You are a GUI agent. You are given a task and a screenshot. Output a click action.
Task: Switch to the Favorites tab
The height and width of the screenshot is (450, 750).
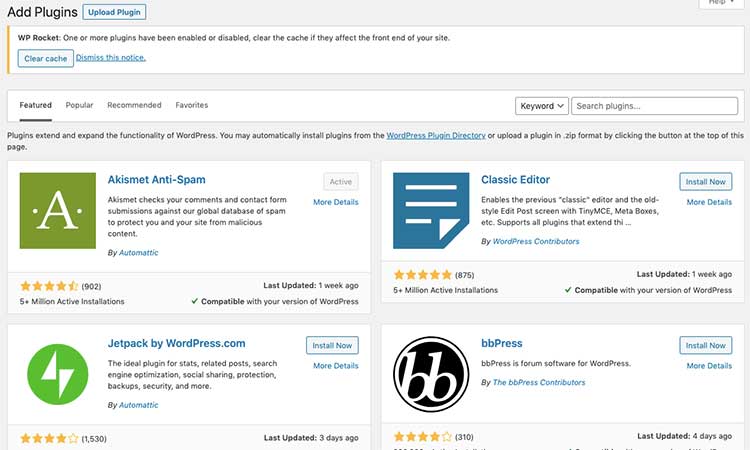click(x=192, y=105)
